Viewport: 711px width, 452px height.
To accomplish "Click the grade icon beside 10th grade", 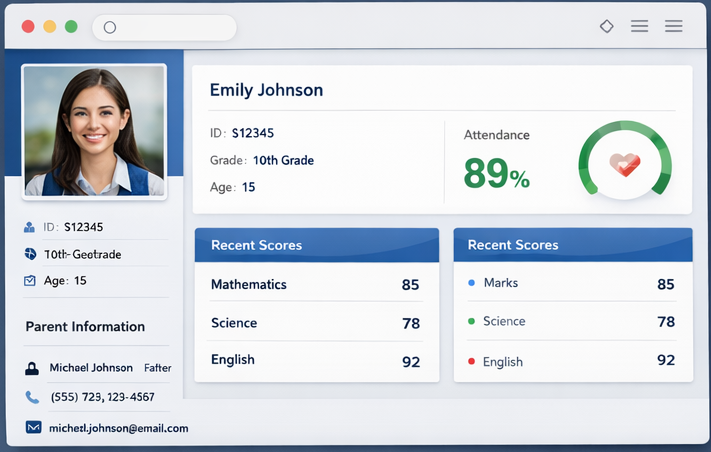I will coord(30,255).
